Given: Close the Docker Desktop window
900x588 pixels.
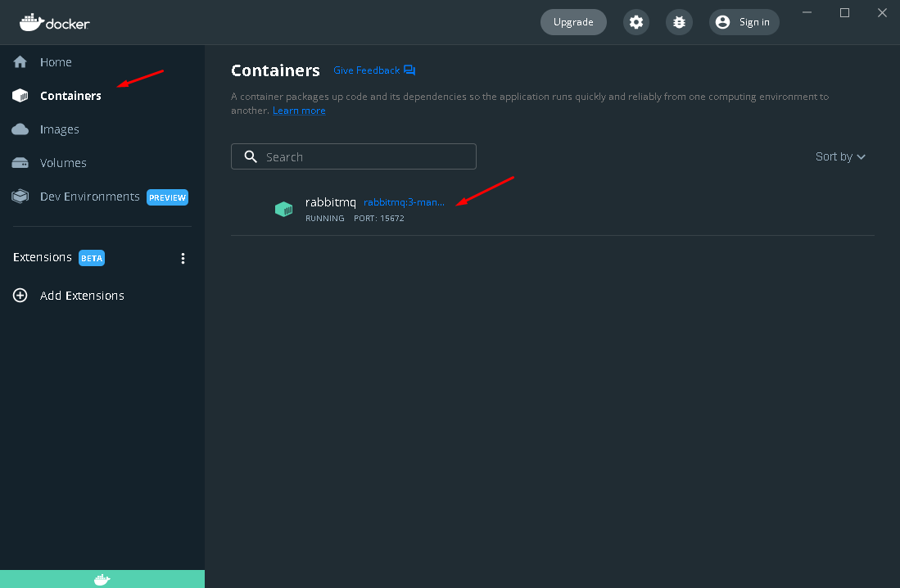Looking at the screenshot, I should (882, 12).
